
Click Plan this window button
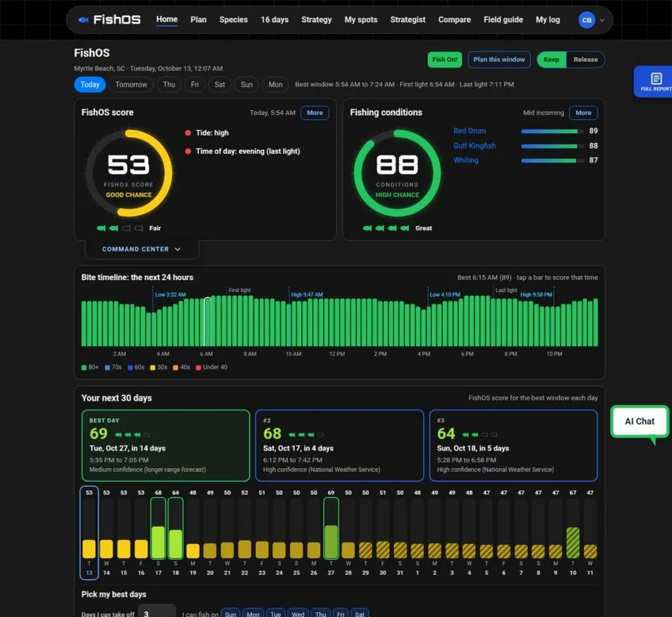tap(499, 60)
